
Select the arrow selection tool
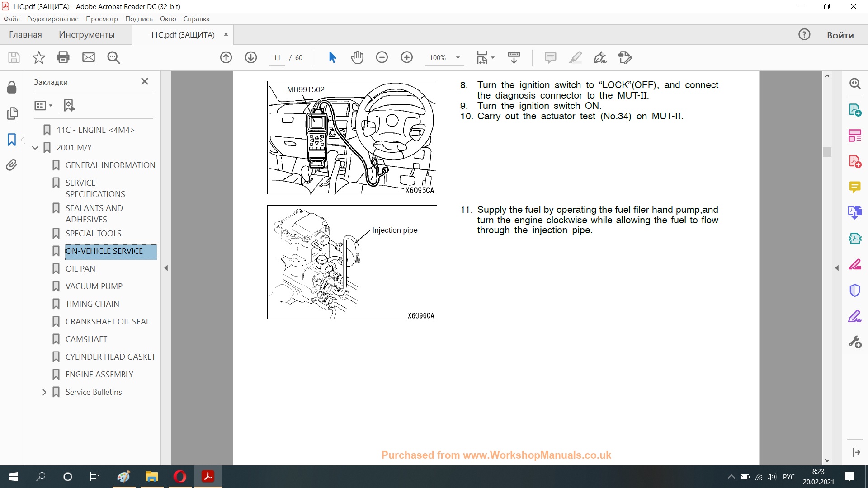coord(332,57)
